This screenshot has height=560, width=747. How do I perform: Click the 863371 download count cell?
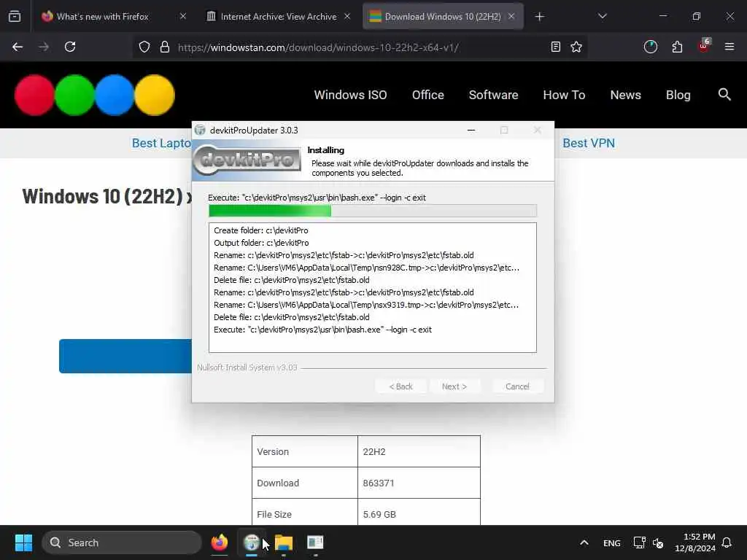[419, 483]
